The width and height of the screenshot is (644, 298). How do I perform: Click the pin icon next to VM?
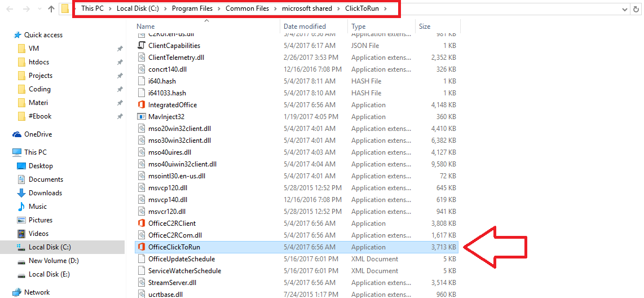120,49
